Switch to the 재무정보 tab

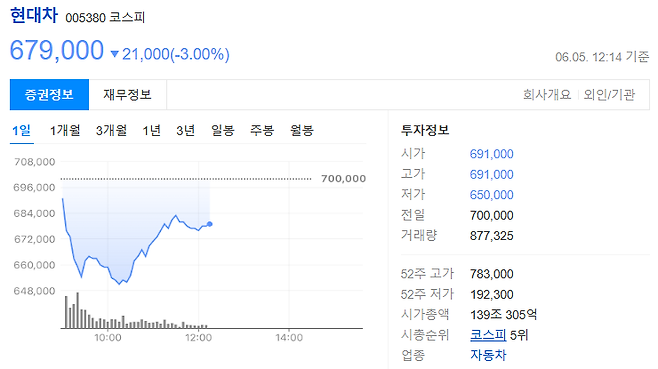[x=128, y=94]
